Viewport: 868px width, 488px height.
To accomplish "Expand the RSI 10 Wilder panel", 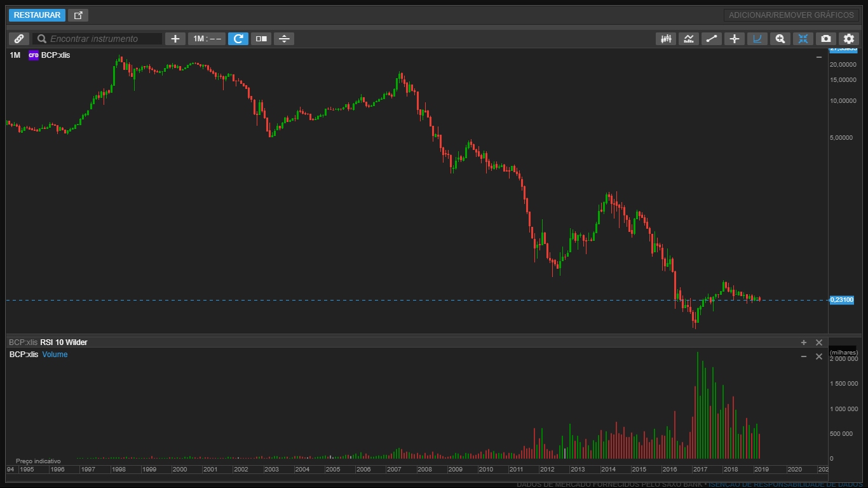I will (x=804, y=342).
